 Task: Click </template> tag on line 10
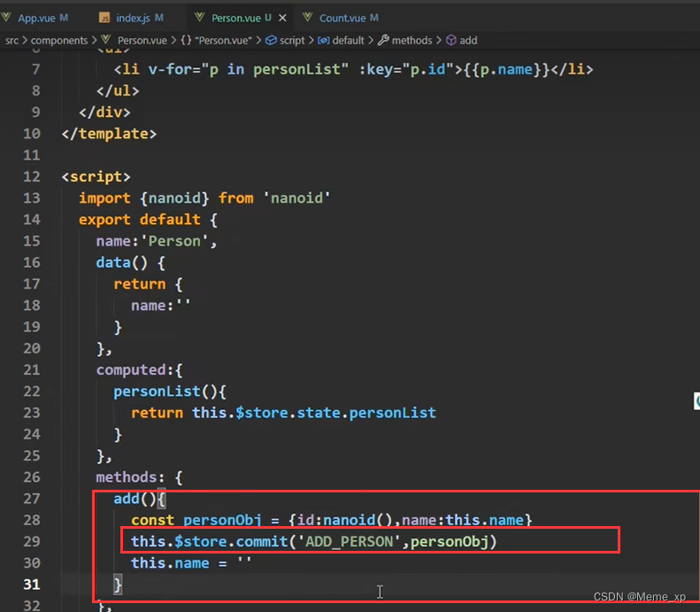point(109,134)
